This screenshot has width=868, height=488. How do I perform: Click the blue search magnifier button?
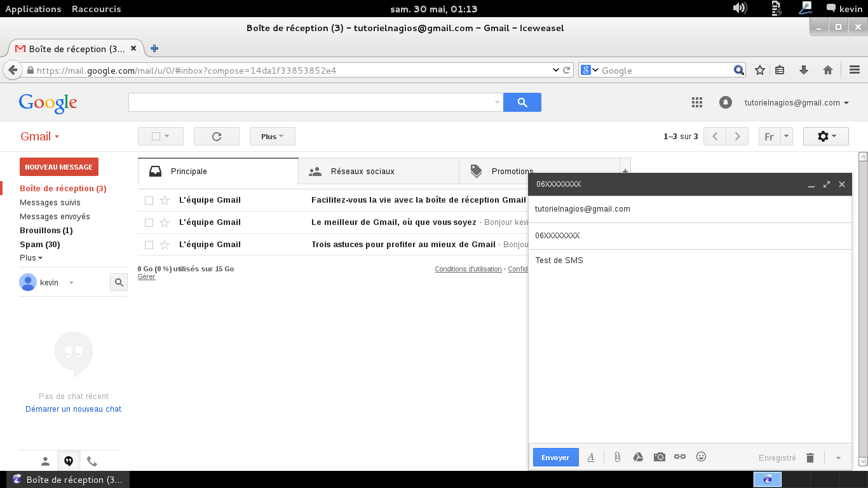pyautogui.click(x=522, y=102)
